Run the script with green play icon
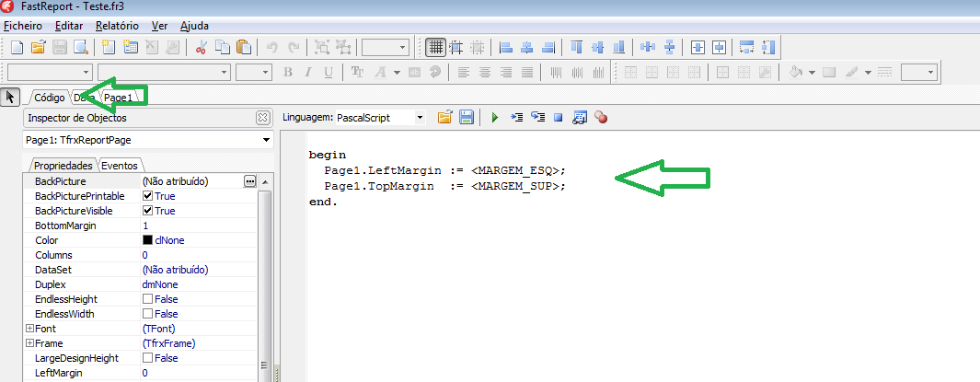 (x=495, y=117)
